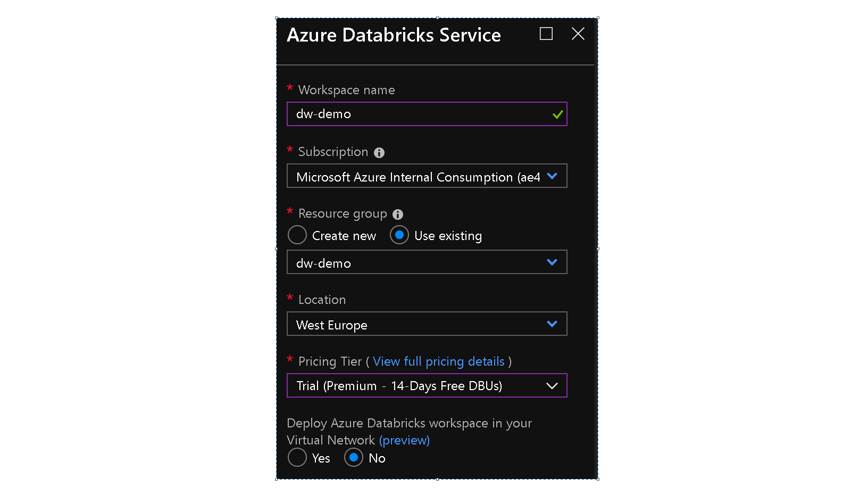Open the Location dropdown showing West Europe

point(427,323)
